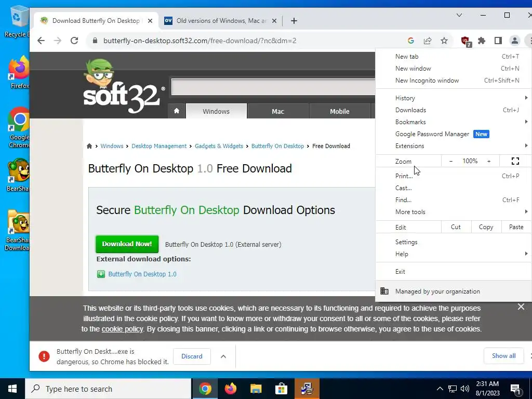Open Settings from the Chrome menu

click(x=454, y=242)
